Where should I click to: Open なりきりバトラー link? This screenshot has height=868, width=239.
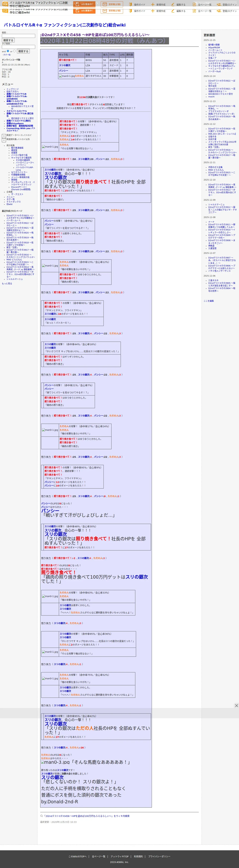(19, 172)
